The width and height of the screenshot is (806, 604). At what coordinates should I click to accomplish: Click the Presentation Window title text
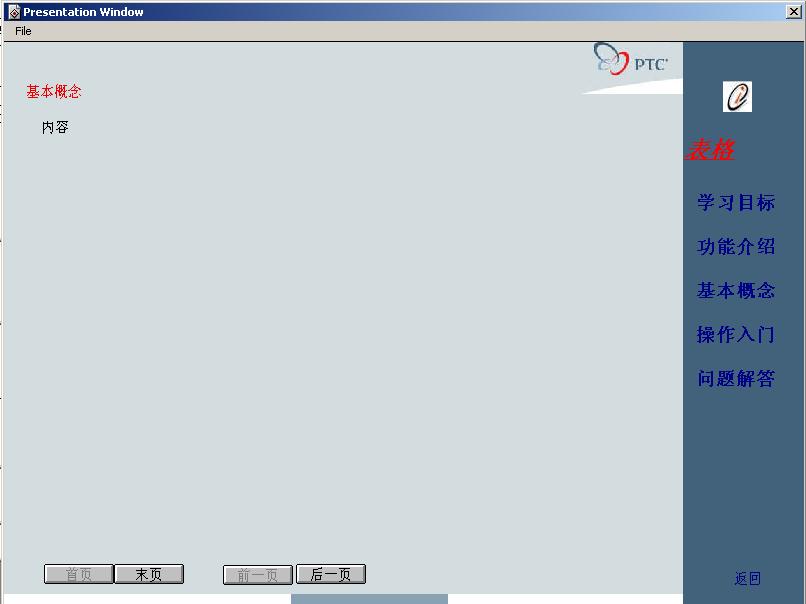tap(83, 12)
